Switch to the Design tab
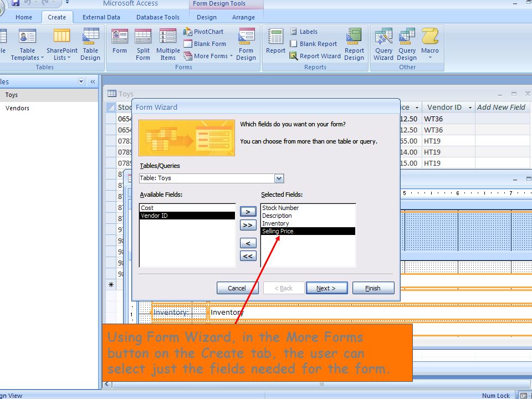The width and height of the screenshot is (532, 399). click(x=207, y=17)
